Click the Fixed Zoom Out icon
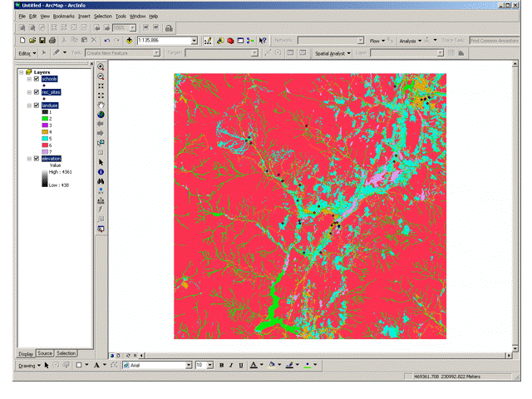532x399 pixels. [x=101, y=96]
